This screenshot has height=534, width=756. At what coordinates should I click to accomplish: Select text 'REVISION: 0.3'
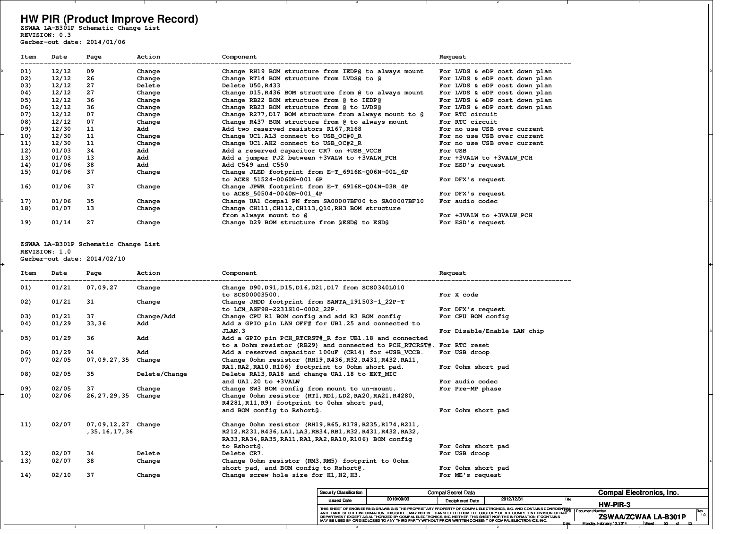(45, 35)
